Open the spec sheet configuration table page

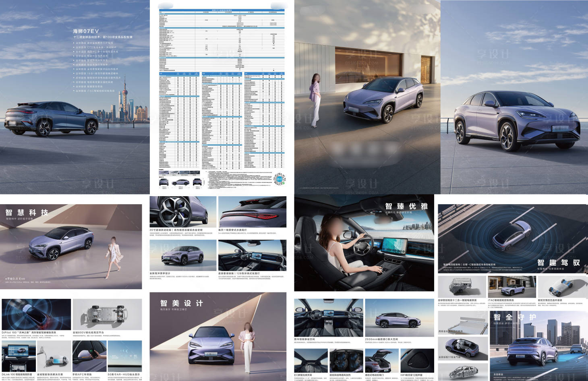point(222,97)
